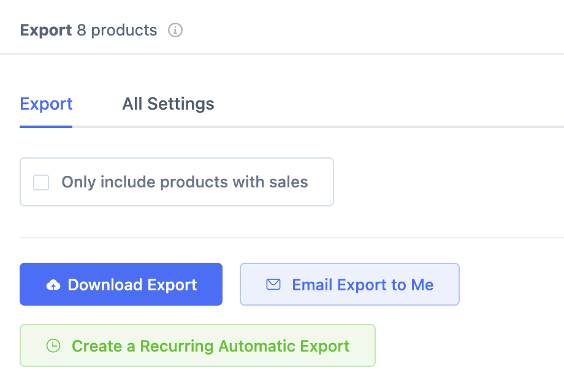Click the cloud icon on Download Export button
The image size is (564, 392).
point(54,284)
